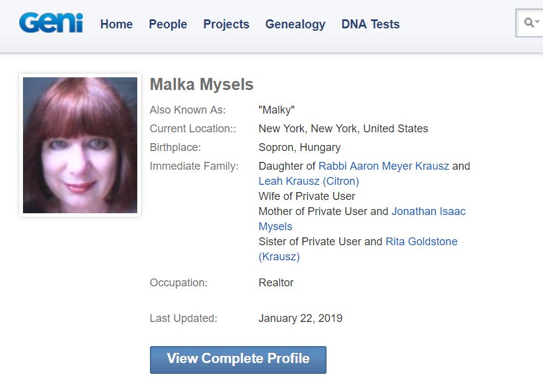Viewport: 543px width, 392px height.
Task: Click the January 22, 2019 date
Action: click(x=300, y=318)
